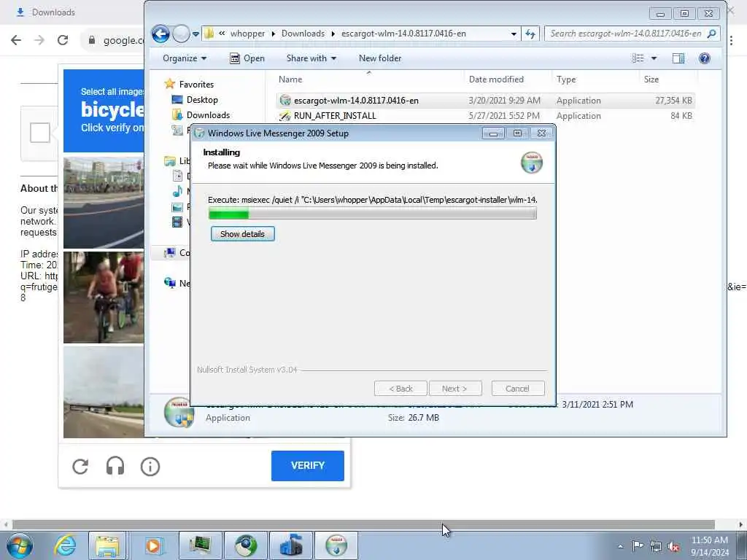
Task: Click the search magnifier icon in Explorer
Action: (712, 34)
